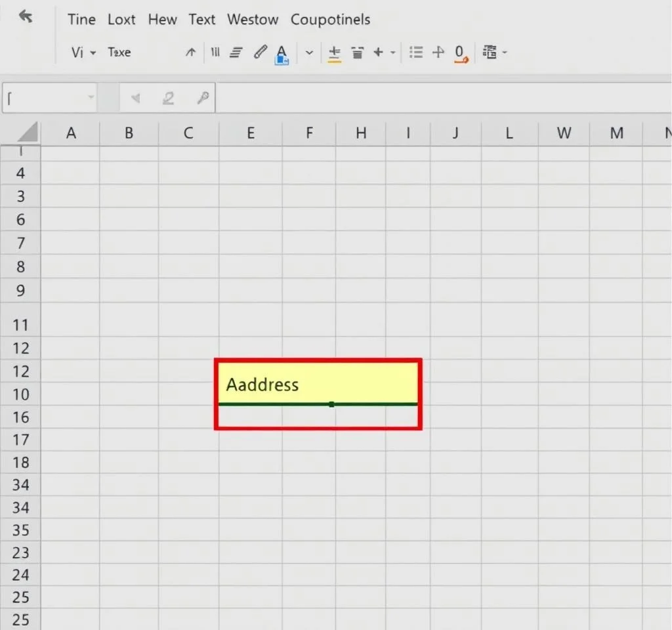
Task: Select the yellow Aaddress cell
Action: click(x=318, y=384)
